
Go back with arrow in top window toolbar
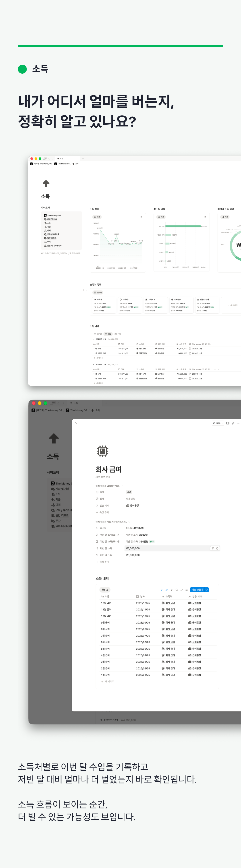pyautogui.click(x=49, y=158)
